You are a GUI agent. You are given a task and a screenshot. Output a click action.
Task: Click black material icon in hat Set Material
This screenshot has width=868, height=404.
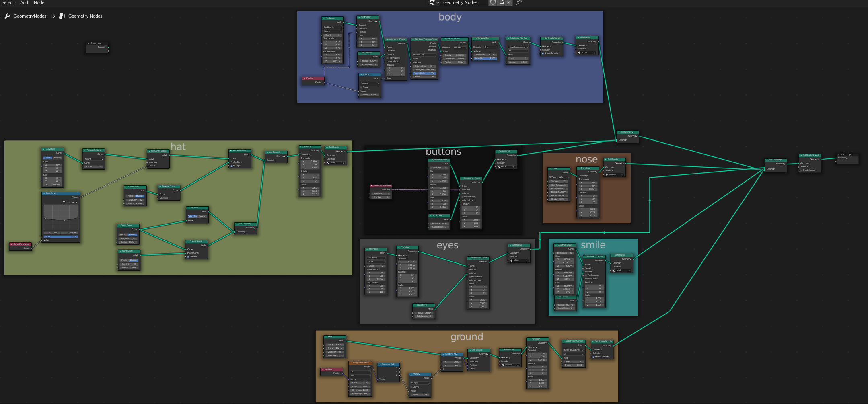click(328, 162)
